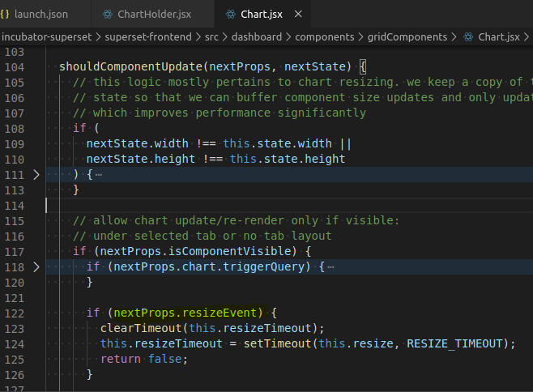The width and height of the screenshot is (533, 392).
Task: Click highlighted 'nextProps.resizeEvent' on line 122
Action: point(185,313)
